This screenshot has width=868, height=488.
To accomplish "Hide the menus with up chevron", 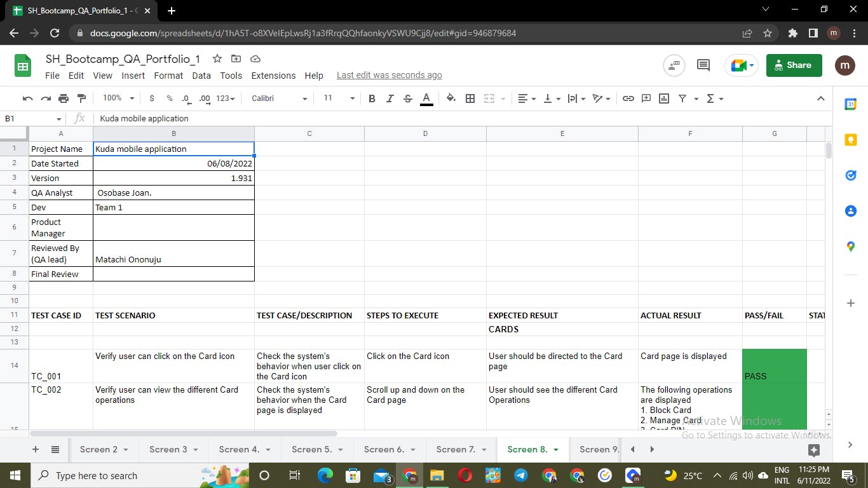I will (821, 98).
